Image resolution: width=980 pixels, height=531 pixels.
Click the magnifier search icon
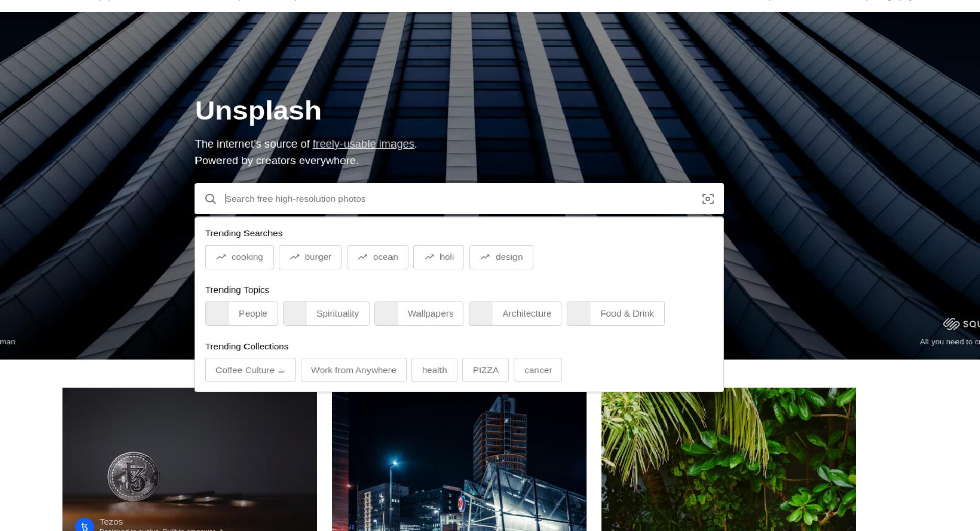(210, 199)
